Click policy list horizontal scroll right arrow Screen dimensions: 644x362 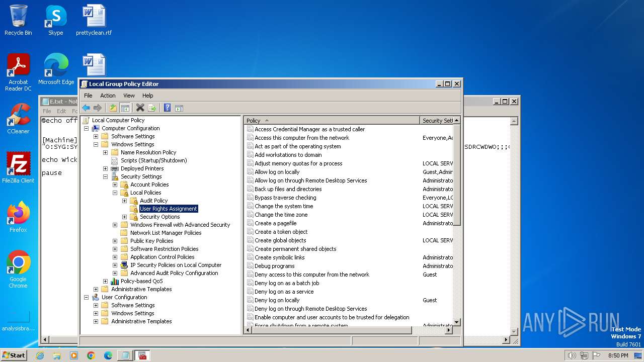(449, 330)
